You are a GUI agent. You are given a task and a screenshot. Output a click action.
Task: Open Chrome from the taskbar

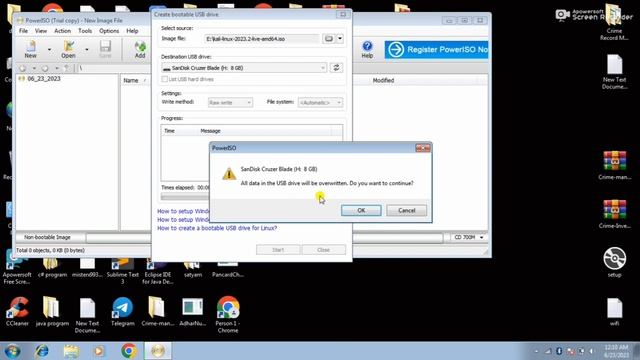coord(129,351)
